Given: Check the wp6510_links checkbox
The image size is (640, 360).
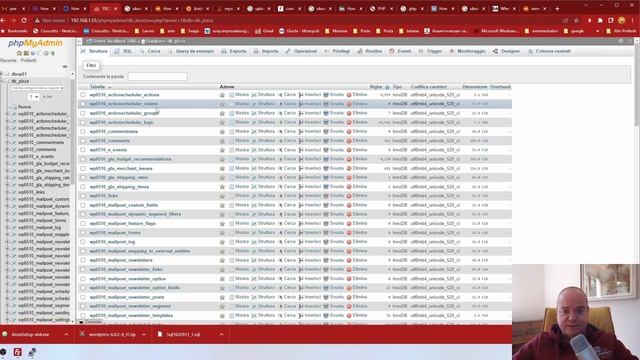Looking at the screenshot, I should [x=83, y=196].
